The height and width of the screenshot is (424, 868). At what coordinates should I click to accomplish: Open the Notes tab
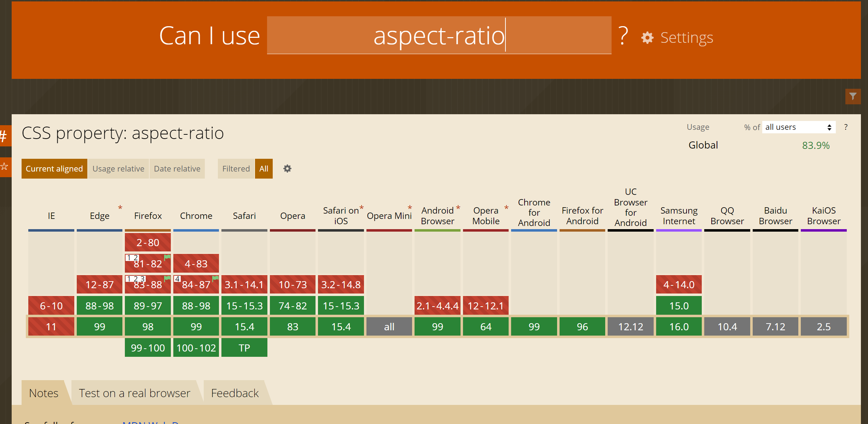point(44,393)
